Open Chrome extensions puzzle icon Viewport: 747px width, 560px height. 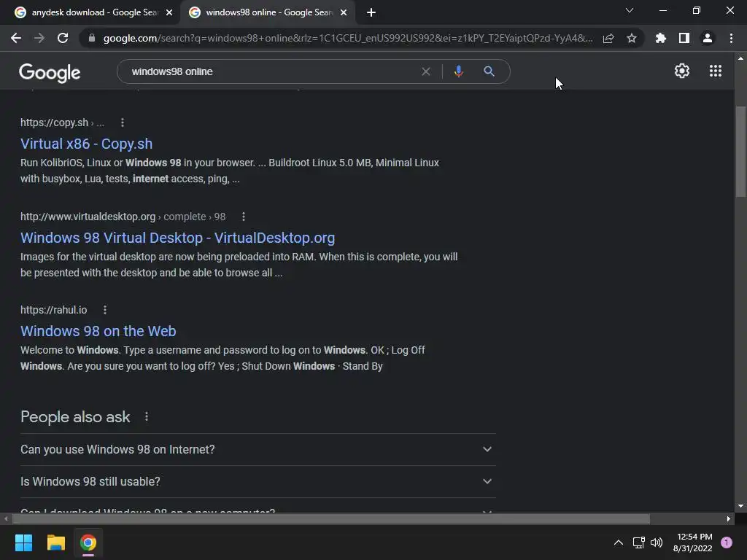coord(660,38)
